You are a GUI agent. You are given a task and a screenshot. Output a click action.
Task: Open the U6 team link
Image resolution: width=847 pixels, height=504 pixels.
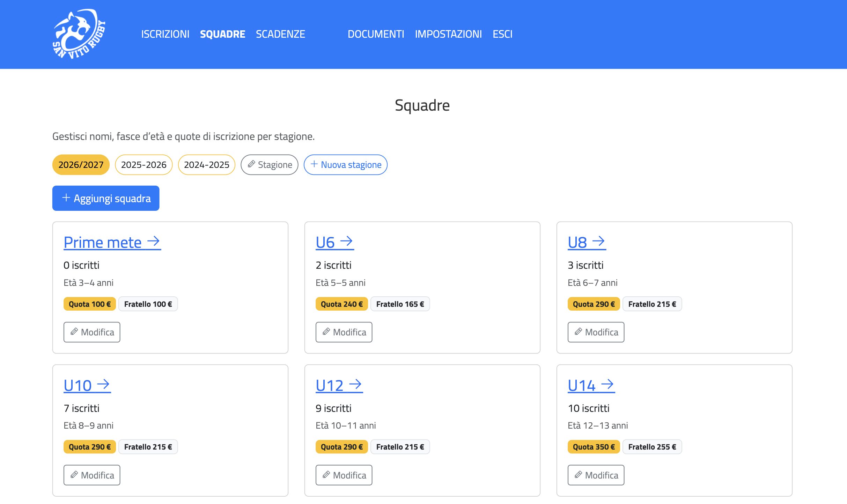[335, 242]
